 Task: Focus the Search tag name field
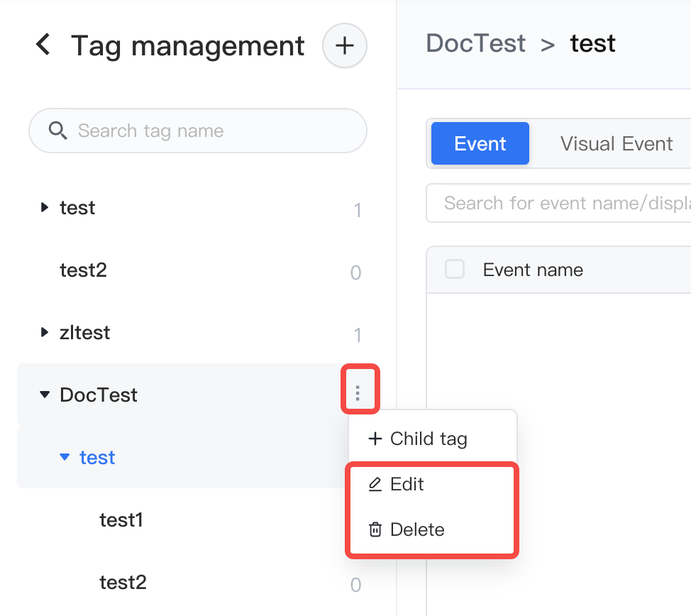198,131
